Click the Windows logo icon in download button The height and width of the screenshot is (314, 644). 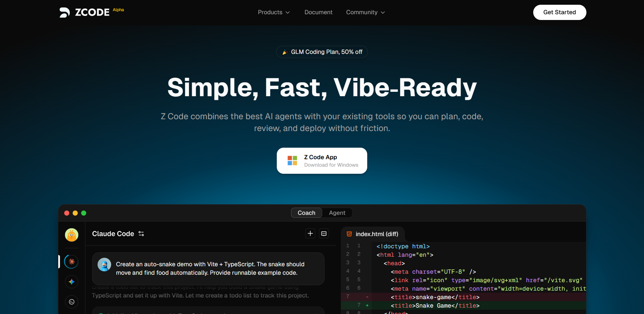292,161
